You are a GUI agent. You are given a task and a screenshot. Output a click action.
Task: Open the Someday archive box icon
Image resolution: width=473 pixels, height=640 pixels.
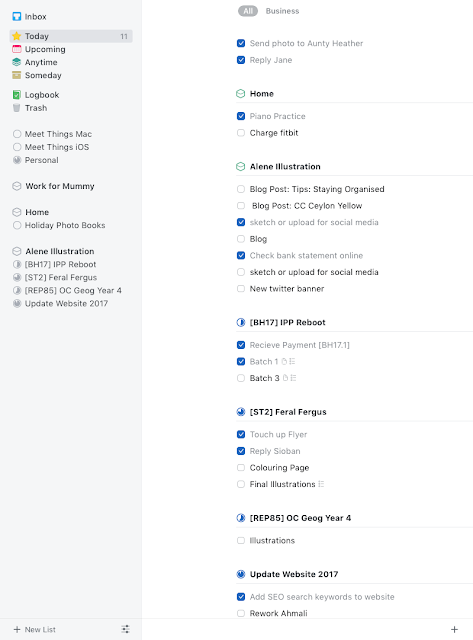[17, 75]
